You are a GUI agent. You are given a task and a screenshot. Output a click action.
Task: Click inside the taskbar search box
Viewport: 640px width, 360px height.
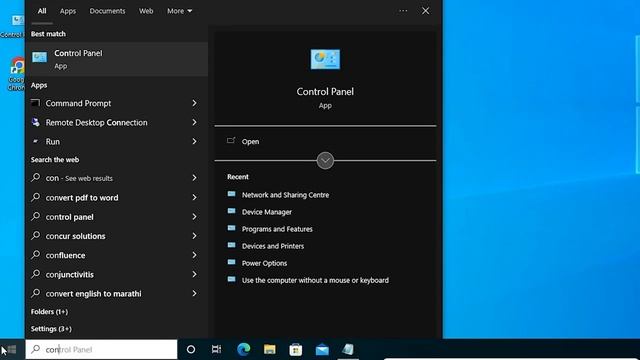click(101, 349)
